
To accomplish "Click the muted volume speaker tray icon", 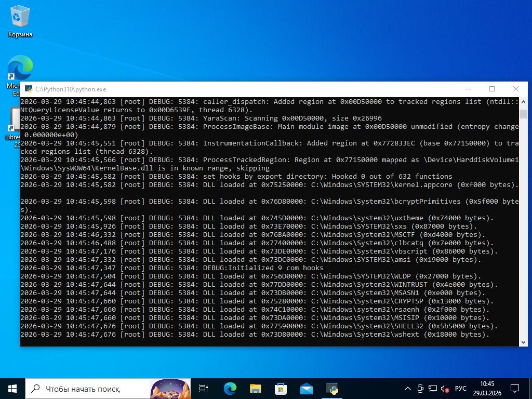I will coord(445,388).
